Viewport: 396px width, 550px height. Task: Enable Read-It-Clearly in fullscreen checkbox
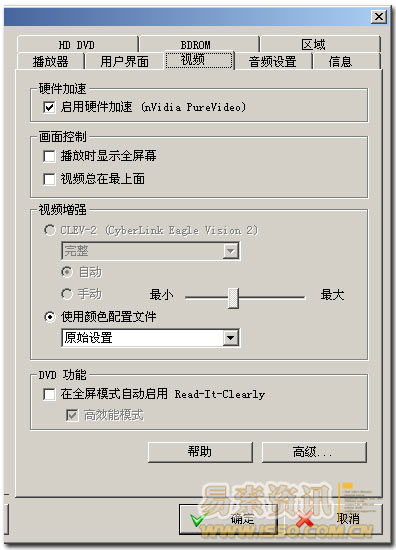click(49, 394)
